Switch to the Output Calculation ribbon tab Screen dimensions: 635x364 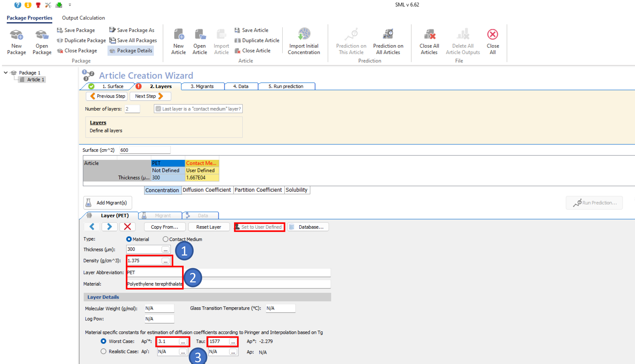(83, 18)
